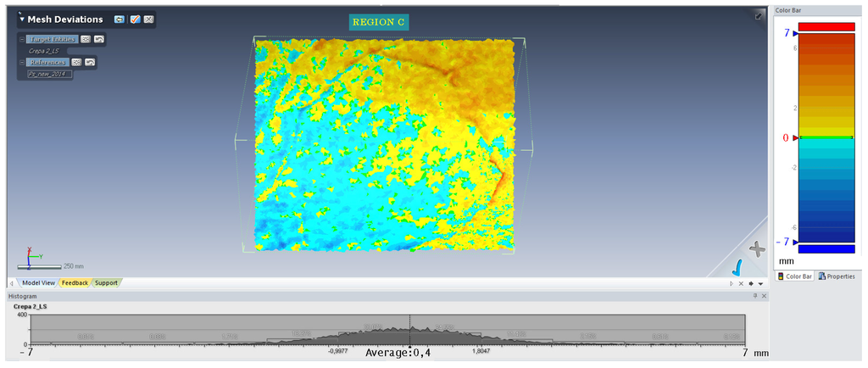Screen dimensions: 868x368
Task: Reset References with the undo arrow icon
Action: pos(90,62)
